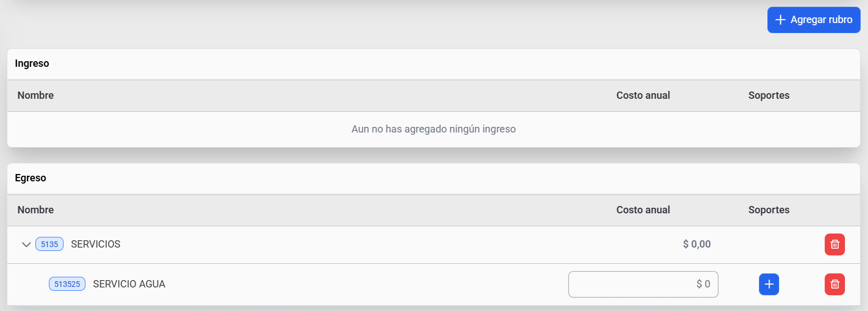868x311 pixels.
Task: Click Nombre column header in Egreso table
Action: 35,210
